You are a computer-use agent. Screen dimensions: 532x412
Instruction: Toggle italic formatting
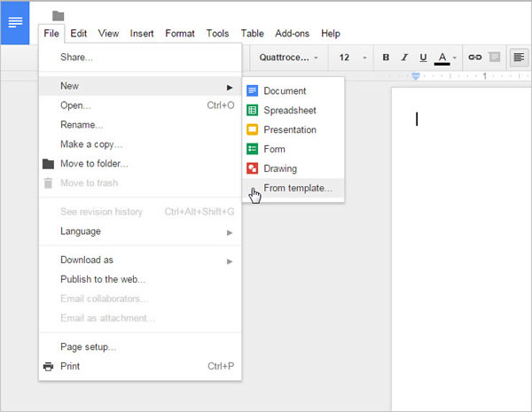click(x=404, y=58)
